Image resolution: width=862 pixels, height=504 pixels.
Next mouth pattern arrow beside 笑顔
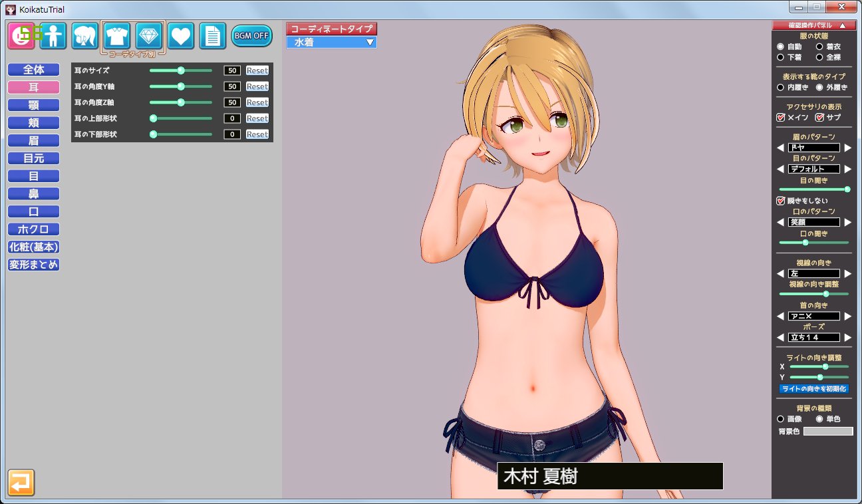coord(847,222)
